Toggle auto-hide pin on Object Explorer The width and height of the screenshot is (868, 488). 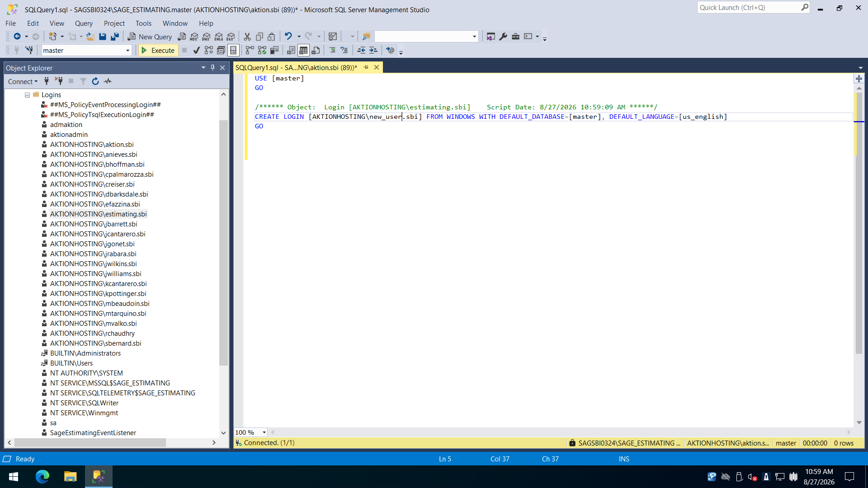(x=212, y=68)
